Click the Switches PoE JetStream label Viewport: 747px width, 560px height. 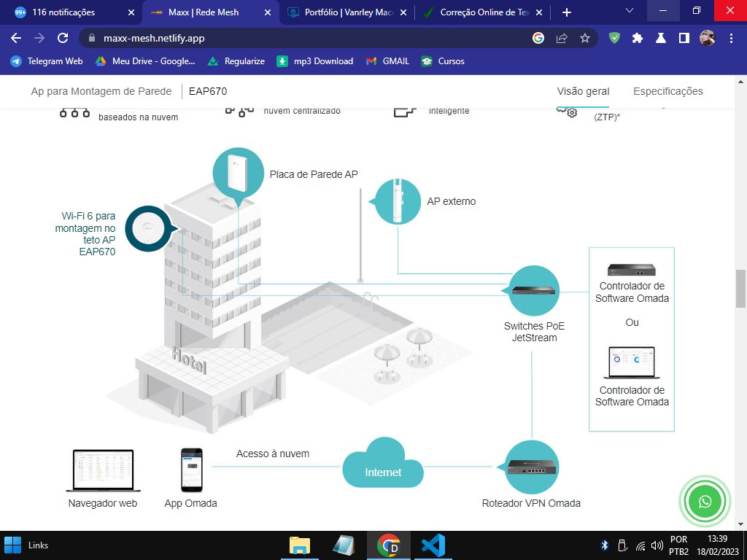point(534,332)
